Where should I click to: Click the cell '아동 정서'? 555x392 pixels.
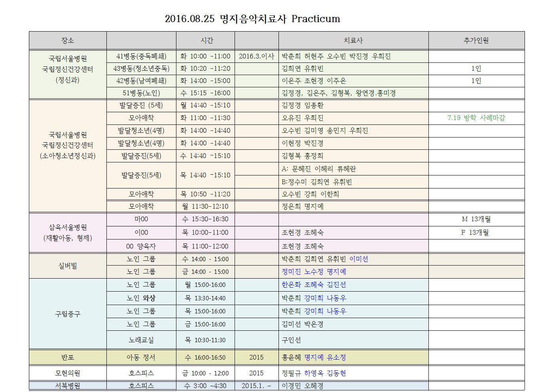click(x=141, y=357)
